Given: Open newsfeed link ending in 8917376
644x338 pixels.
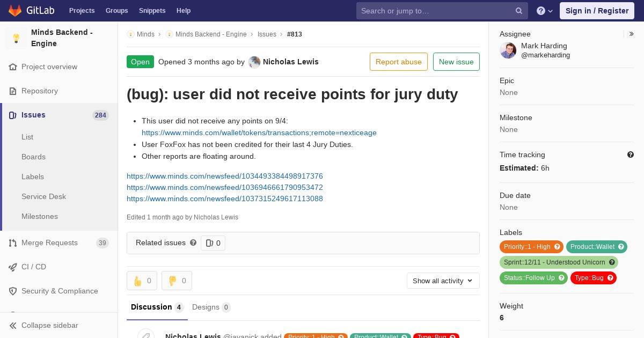Looking at the screenshot, I should 225,177.
